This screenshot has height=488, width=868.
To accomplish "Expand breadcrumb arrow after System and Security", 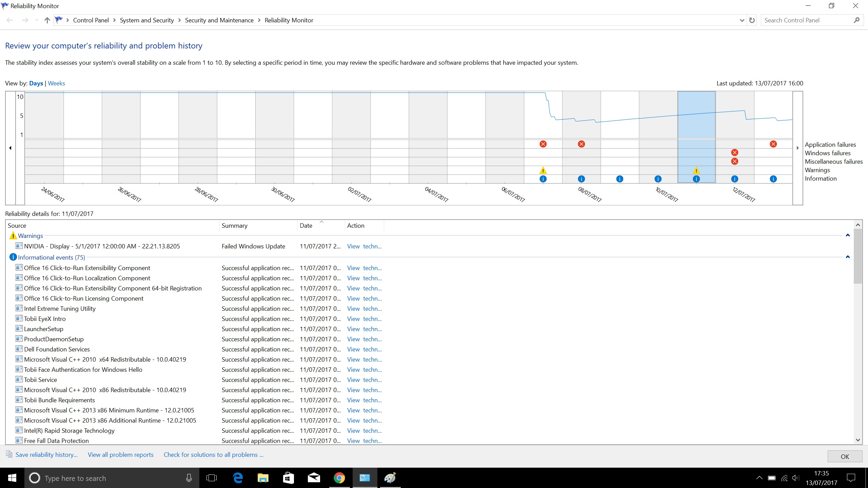I will pos(179,20).
